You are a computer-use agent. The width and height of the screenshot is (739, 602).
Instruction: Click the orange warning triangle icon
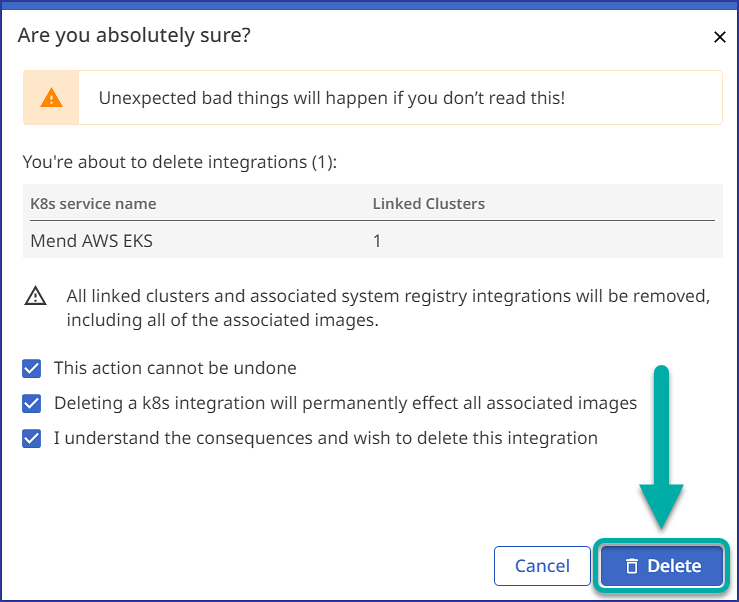[51, 98]
